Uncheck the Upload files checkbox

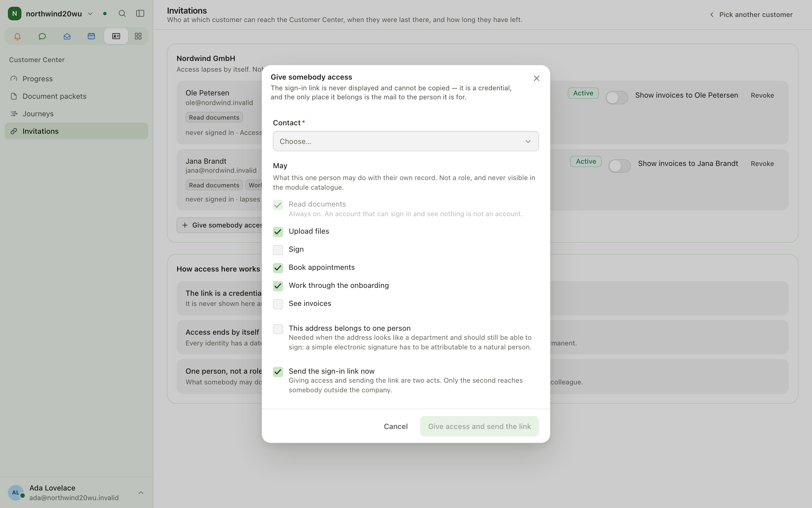(278, 232)
